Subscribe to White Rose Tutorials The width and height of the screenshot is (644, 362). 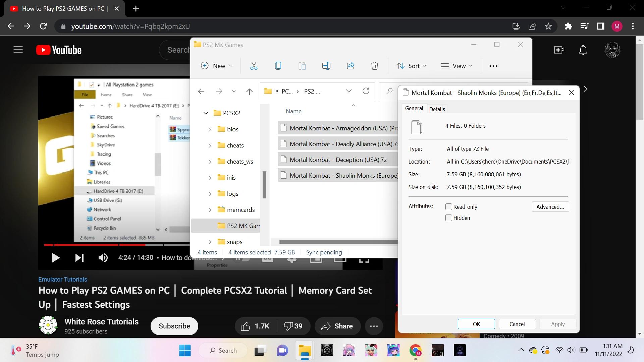174,326
